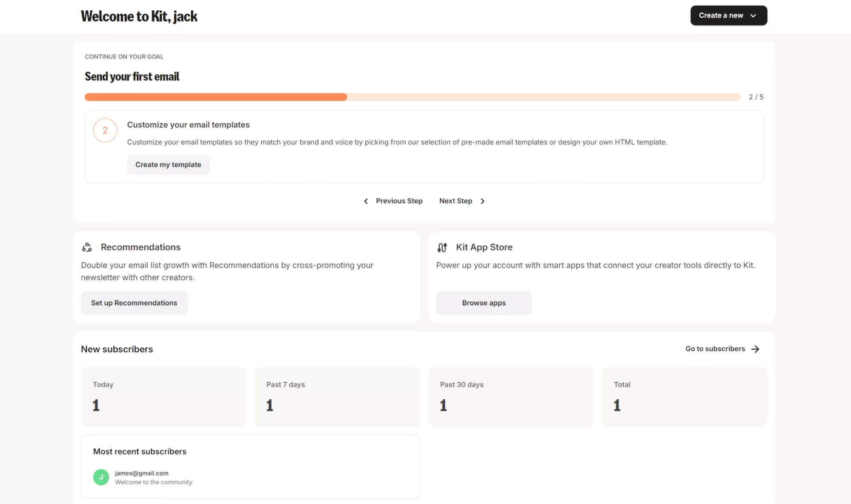Open Go to subscribers link
Screen dimensions: 851x504
coord(715,349)
